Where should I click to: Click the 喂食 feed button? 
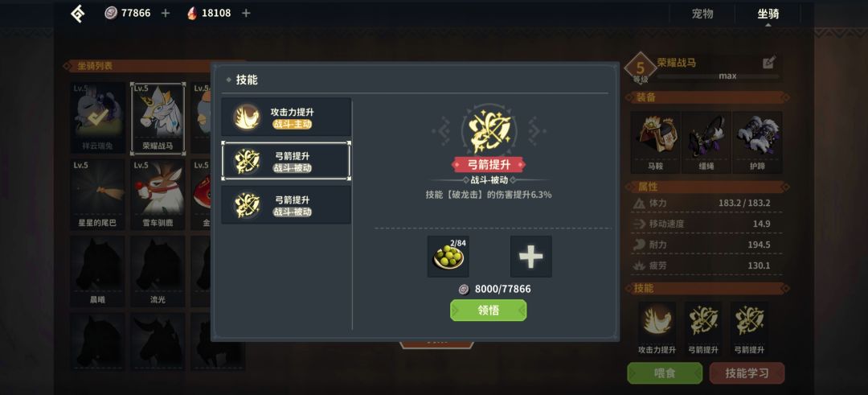click(665, 373)
